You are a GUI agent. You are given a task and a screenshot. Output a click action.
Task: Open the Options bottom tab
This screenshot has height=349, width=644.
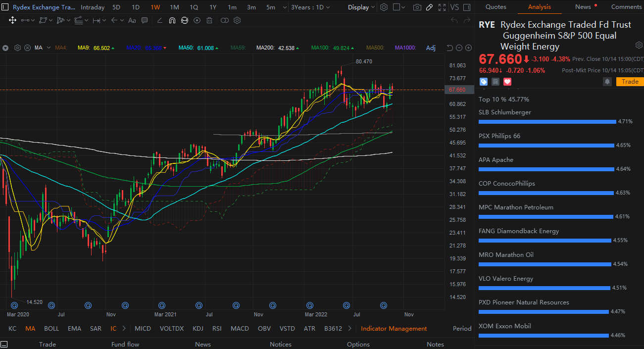point(358,345)
